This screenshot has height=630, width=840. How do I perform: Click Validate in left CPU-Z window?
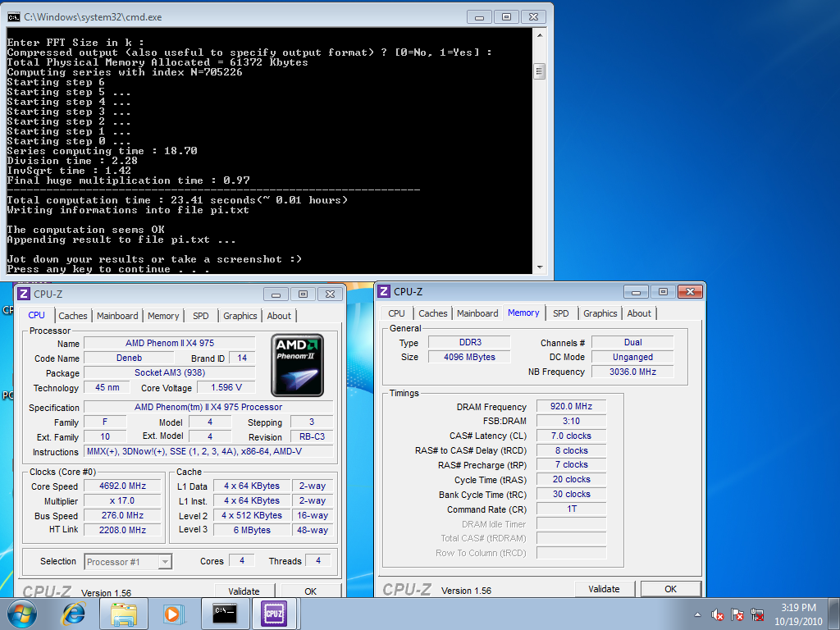[244, 591]
